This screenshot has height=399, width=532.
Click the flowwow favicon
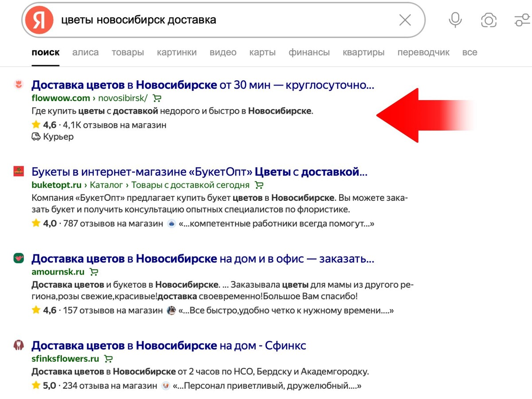tap(19, 83)
